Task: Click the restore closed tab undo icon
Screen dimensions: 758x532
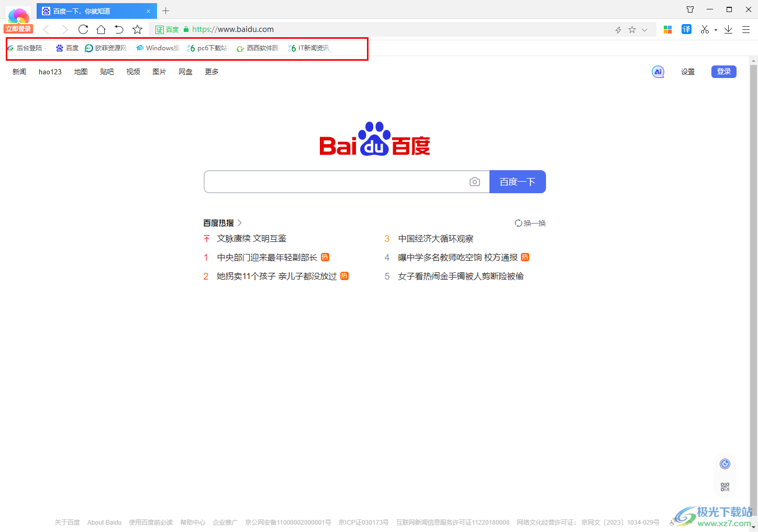Action: click(119, 29)
